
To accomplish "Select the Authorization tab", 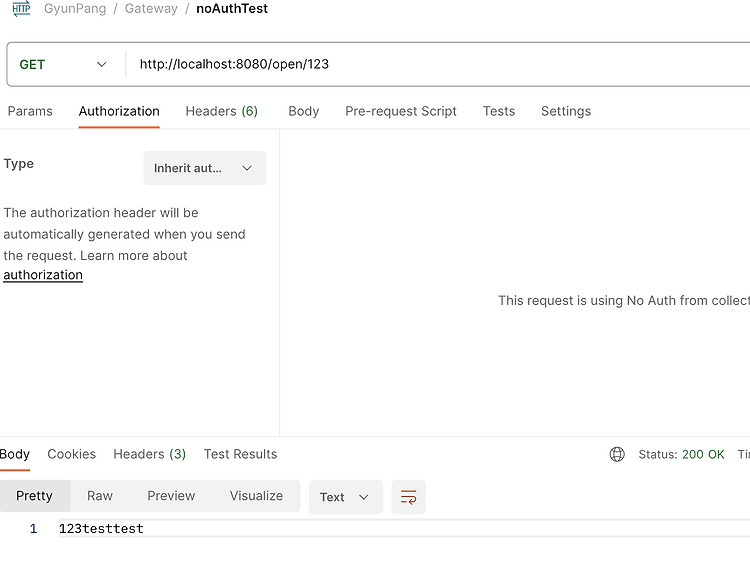I will coord(119,111).
